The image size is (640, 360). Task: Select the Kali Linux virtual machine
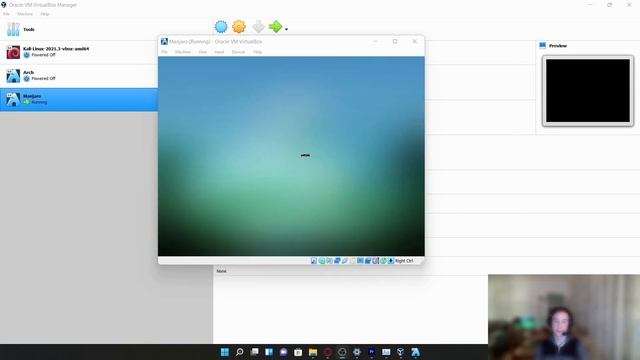click(x=79, y=52)
